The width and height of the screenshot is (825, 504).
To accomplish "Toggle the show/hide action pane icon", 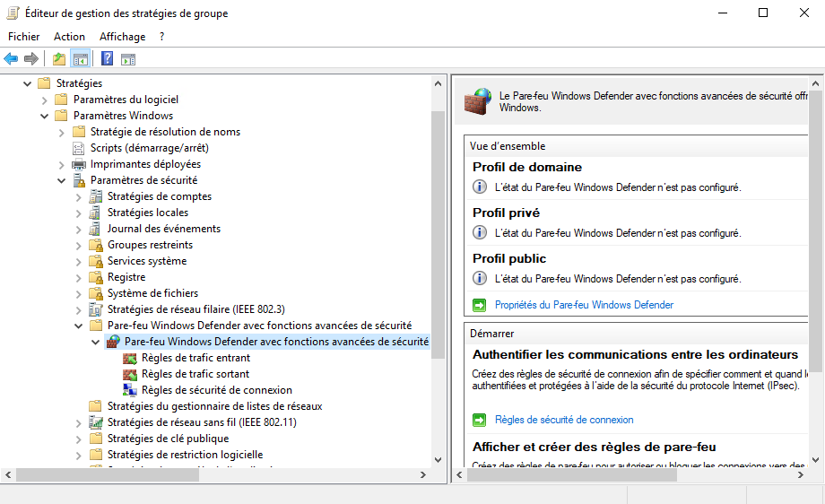I will pos(128,59).
